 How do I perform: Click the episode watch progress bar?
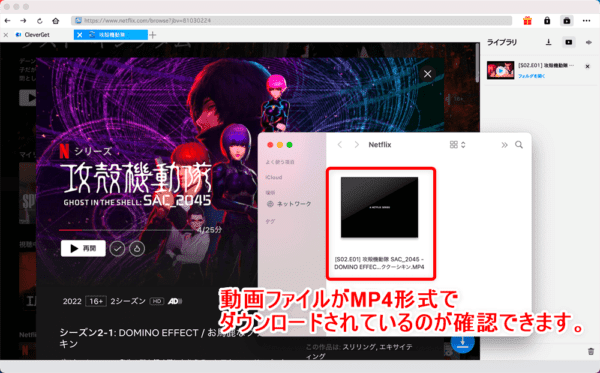click(127, 230)
